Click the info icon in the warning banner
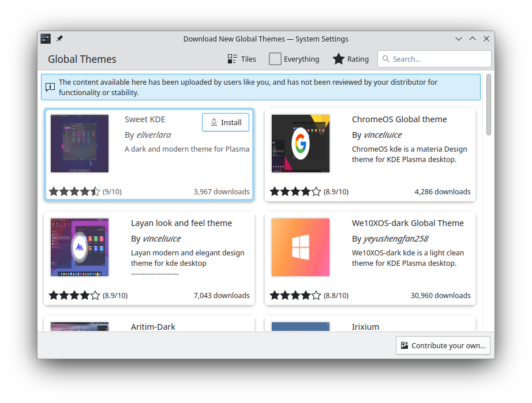The width and height of the screenshot is (532, 403). tap(50, 87)
